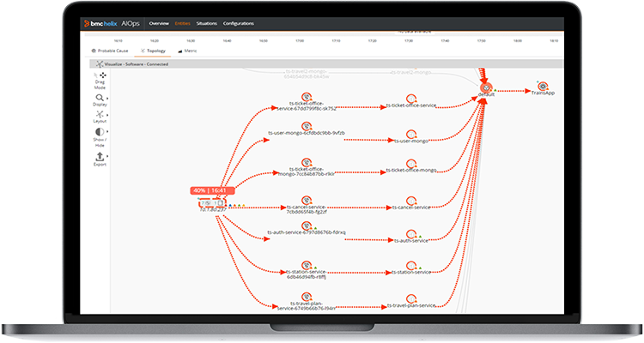Select the ts-user-mongo-6cfdbdc9bb-9vfzb pod node
The height and width of the screenshot is (343, 644).
pos(307,126)
